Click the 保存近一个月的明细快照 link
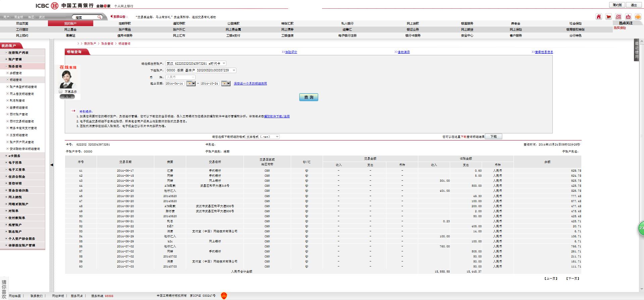The image size is (644, 300). pos(250,83)
